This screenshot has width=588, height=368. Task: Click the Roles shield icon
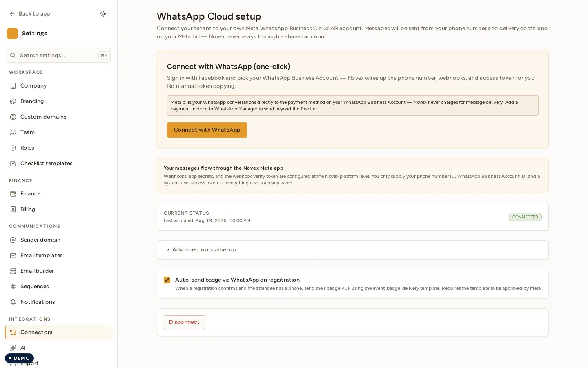[x=13, y=148]
